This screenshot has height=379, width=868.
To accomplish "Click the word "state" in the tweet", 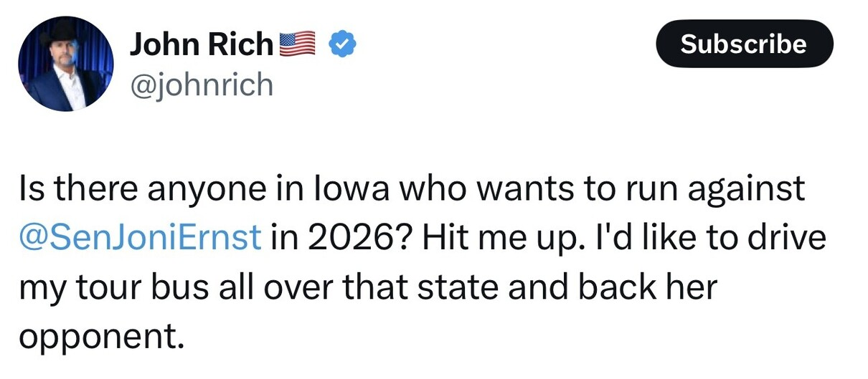I will [x=459, y=286].
